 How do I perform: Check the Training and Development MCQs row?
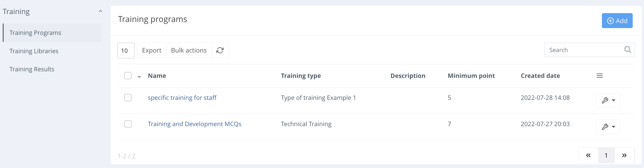(x=128, y=124)
